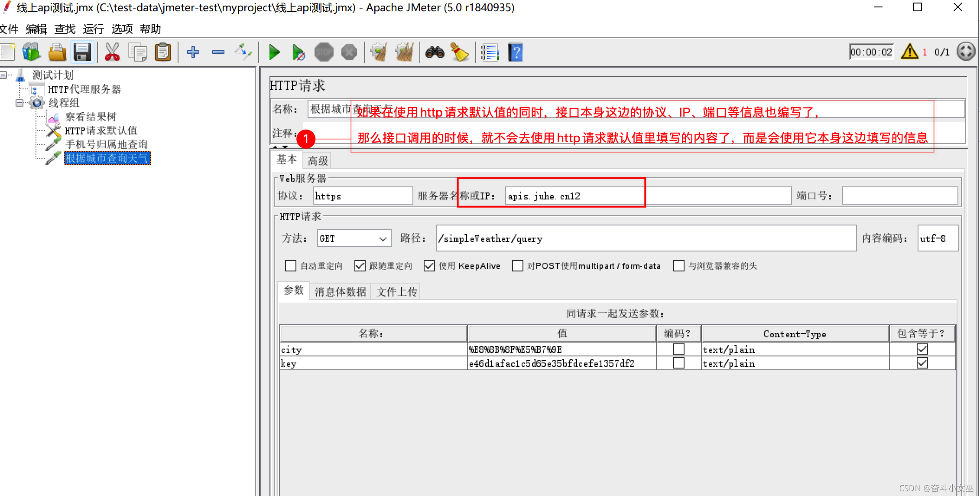Click the Content-Type column header
The image size is (980, 496).
coord(795,333)
